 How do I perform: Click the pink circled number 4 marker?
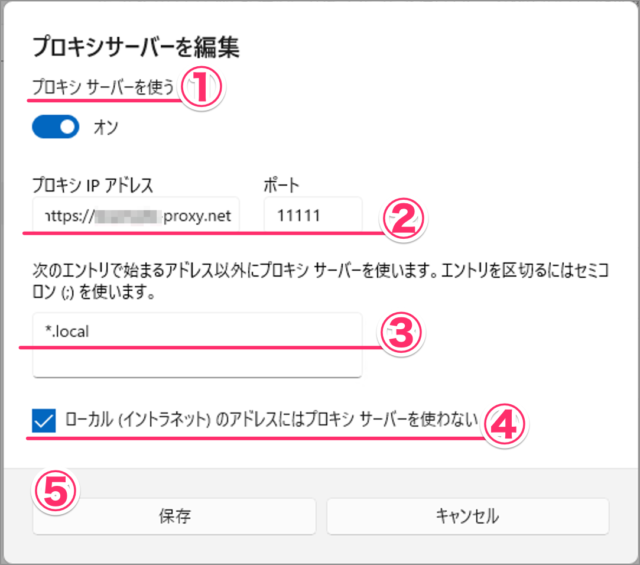[x=504, y=425]
